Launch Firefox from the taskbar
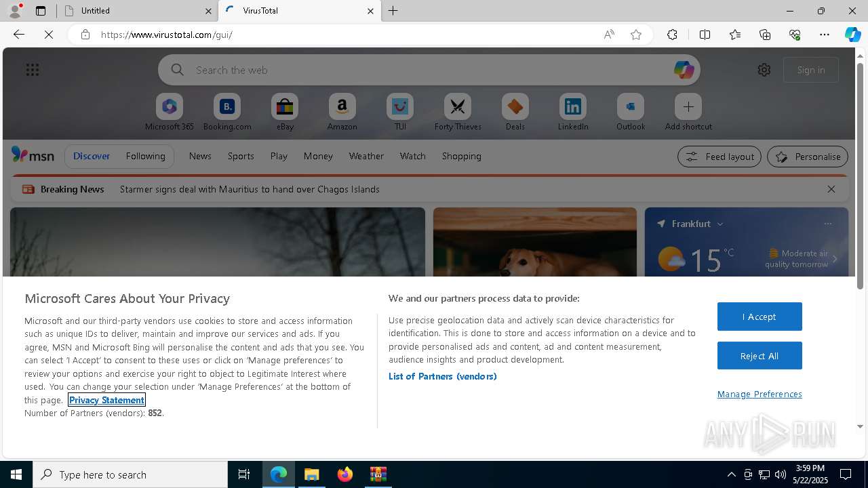This screenshot has width=868, height=488. click(345, 474)
